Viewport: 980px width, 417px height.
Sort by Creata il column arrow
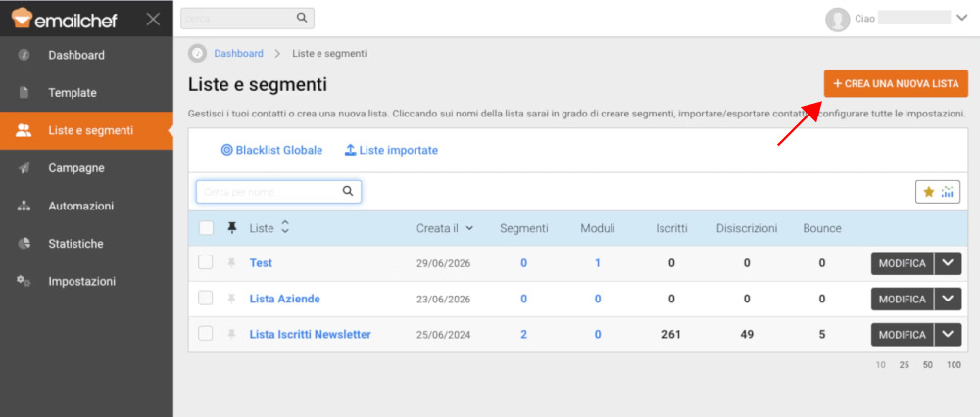point(469,228)
